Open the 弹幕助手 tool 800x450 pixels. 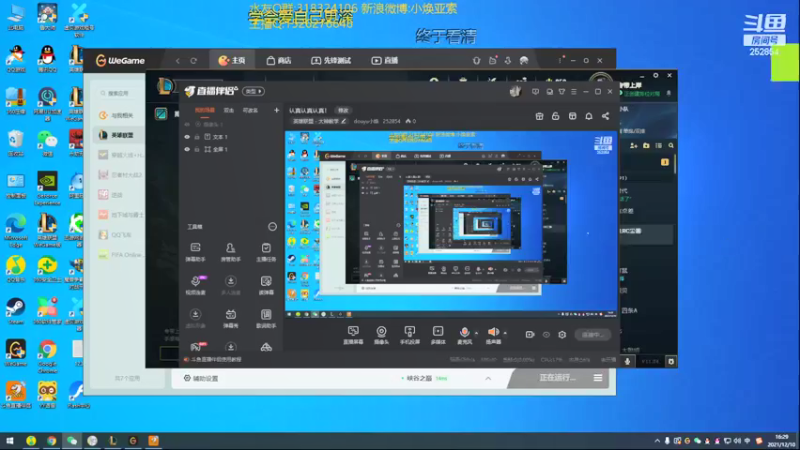point(195,252)
